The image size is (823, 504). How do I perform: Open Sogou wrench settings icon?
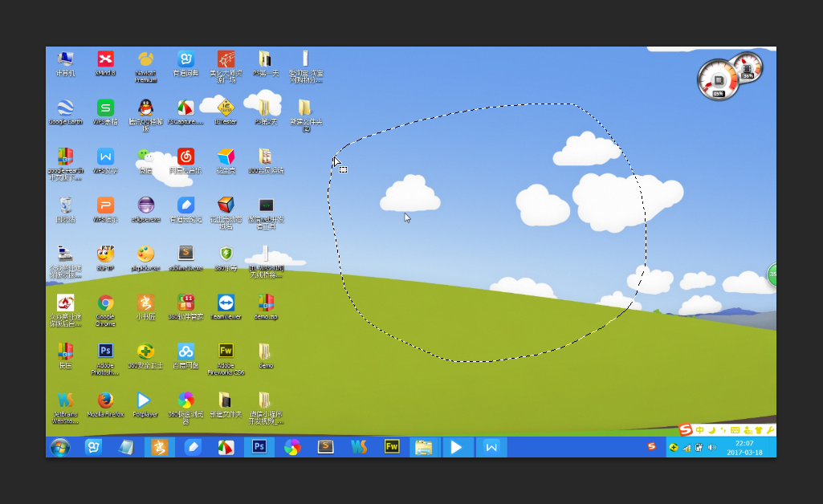[x=770, y=430]
